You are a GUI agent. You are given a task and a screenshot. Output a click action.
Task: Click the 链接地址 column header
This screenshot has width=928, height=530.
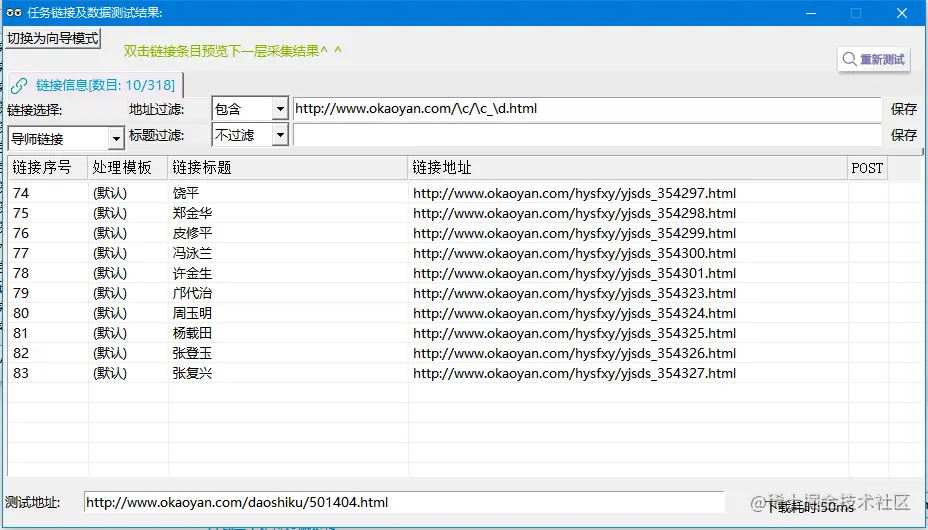pyautogui.click(x=628, y=168)
